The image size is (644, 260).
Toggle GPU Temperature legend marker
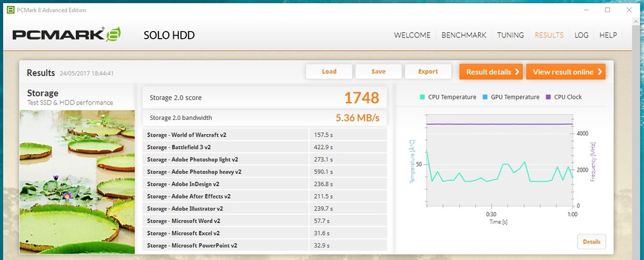coord(484,97)
